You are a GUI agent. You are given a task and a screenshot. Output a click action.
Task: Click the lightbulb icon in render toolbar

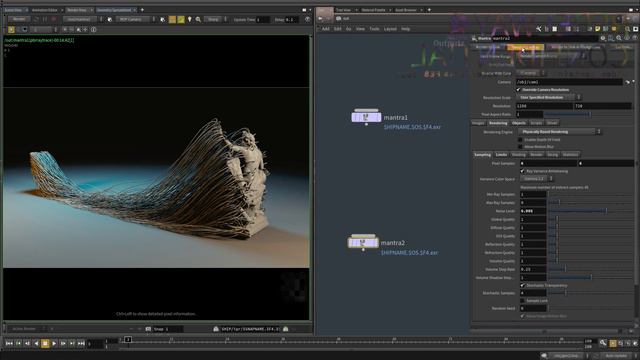coord(190,19)
